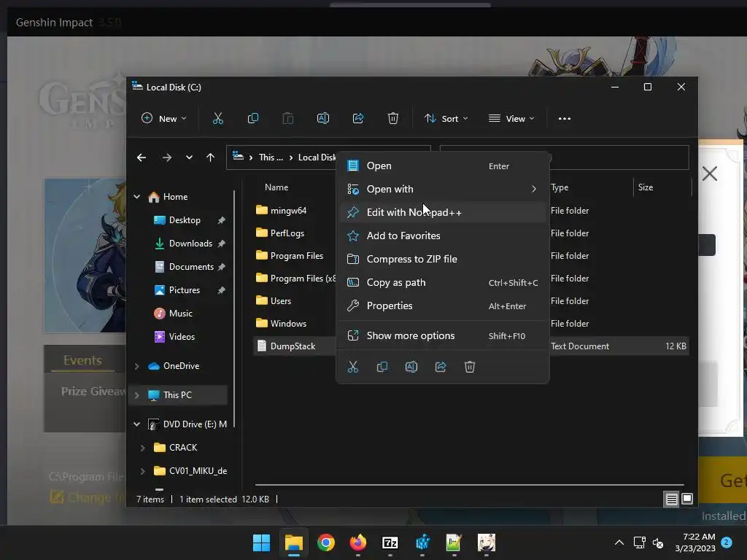Open Google Chrome from taskbar
This screenshot has width=747, height=560.
click(326, 542)
